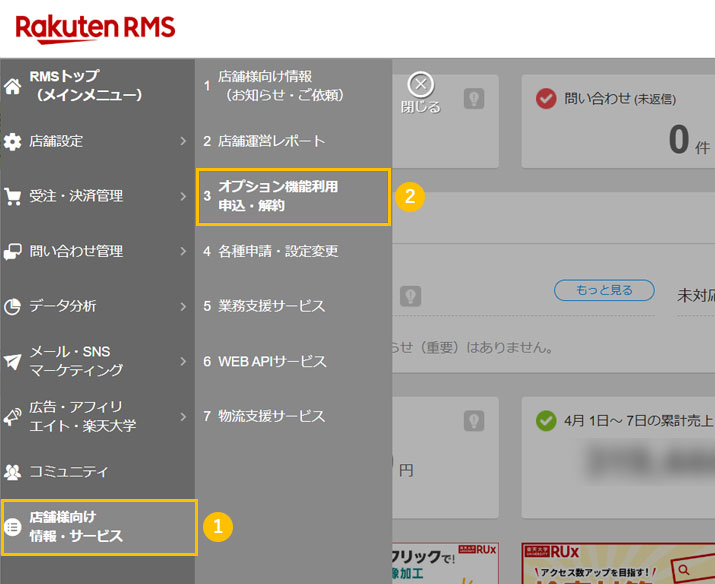This screenshot has height=584, width=715.
Task: Open the Rakuten RMS logo link
Action: point(95,28)
